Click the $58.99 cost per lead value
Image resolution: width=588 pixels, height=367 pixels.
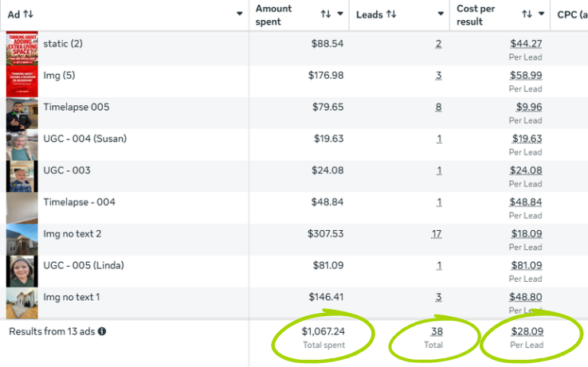(526, 76)
